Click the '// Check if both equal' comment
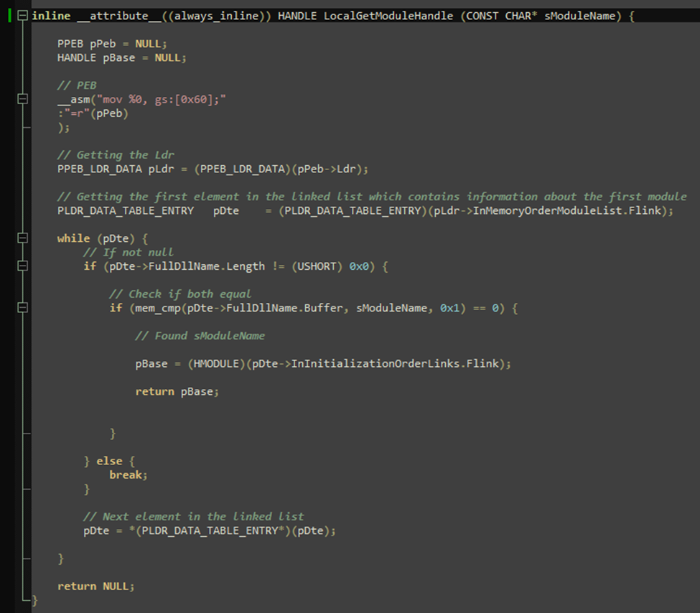This screenshot has width=700, height=613. [x=180, y=294]
